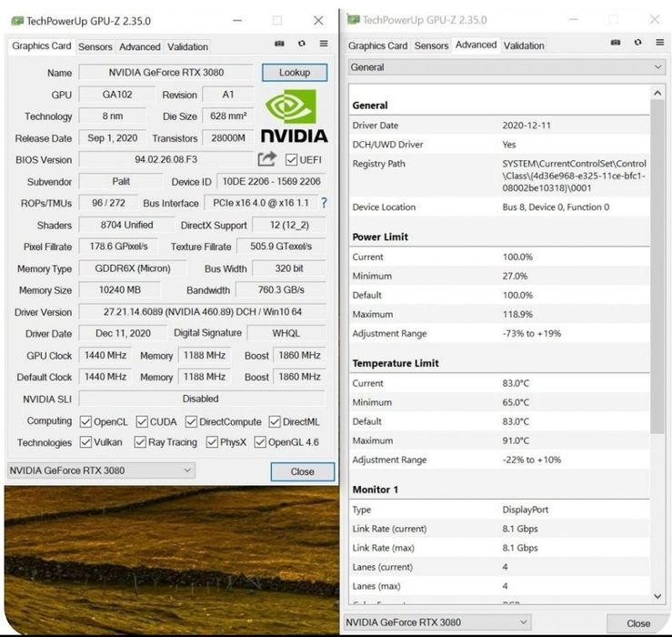This screenshot has height=637, width=672.
Task: Click the Temperature Limit section heading
Action: 396,363
